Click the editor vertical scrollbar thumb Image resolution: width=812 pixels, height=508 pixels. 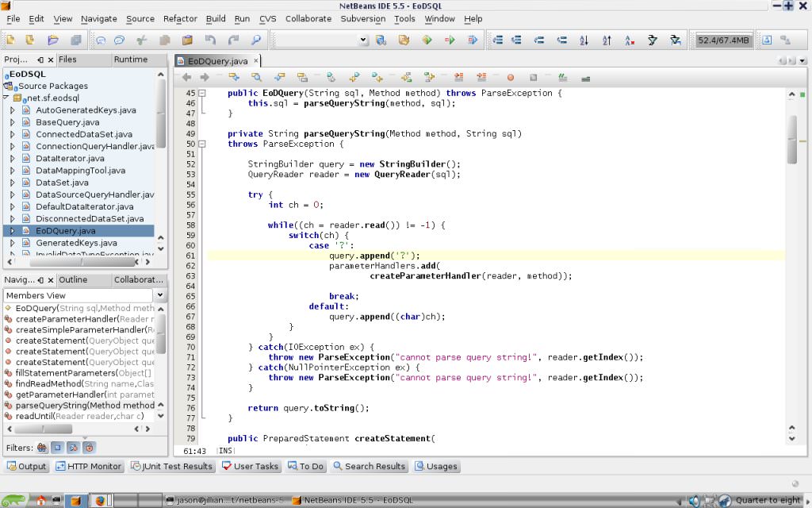click(792, 139)
